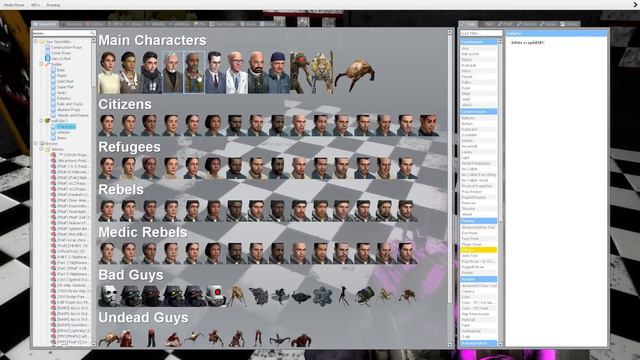This screenshot has height=360, width=640.
Task: Spawn the antlion in Main Characters row
Action: pos(322,73)
